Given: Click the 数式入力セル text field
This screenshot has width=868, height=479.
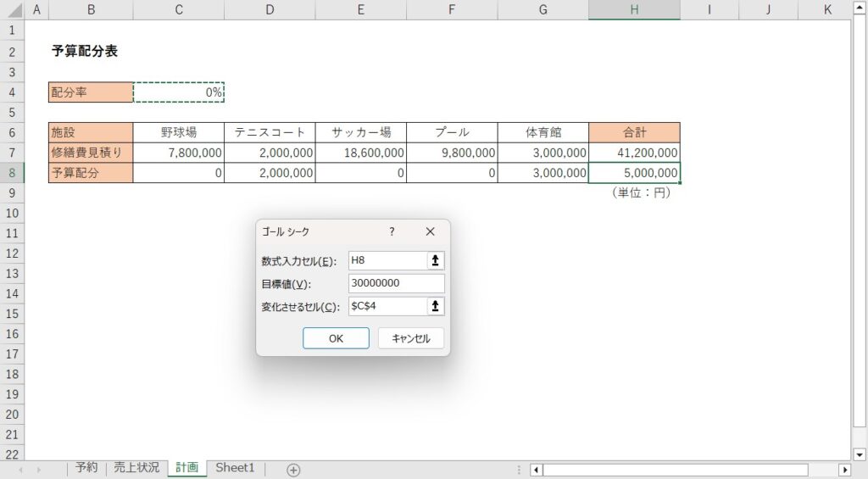Looking at the screenshot, I should (x=387, y=261).
